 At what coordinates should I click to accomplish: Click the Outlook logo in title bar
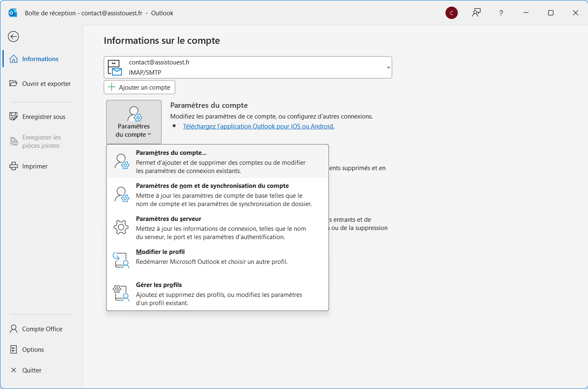[13, 13]
